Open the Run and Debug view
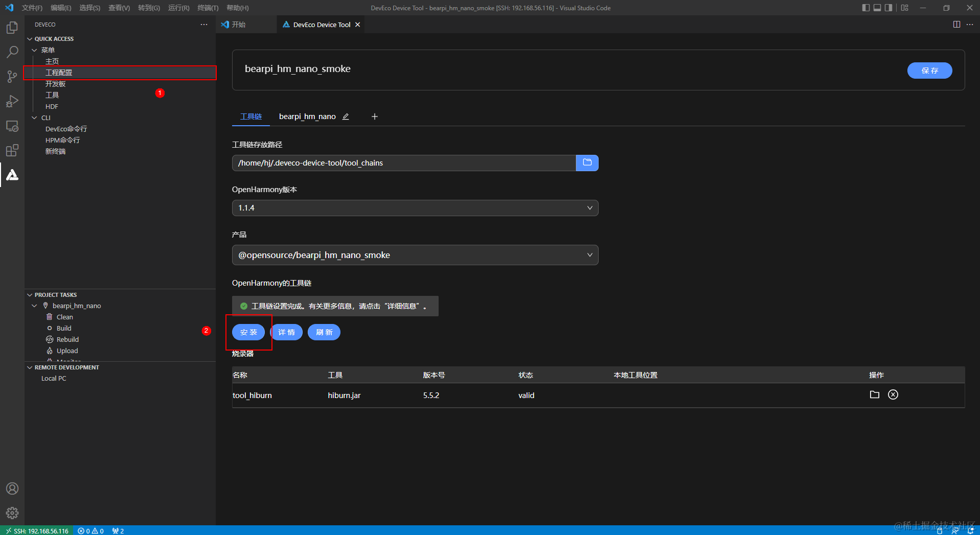Screen dimensions: 980x535 (12, 101)
